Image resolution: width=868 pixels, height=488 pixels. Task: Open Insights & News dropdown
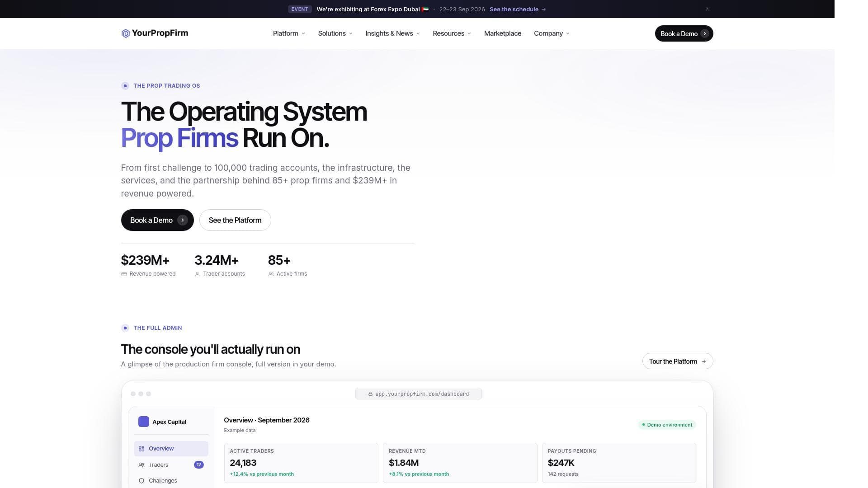tap(392, 33)
